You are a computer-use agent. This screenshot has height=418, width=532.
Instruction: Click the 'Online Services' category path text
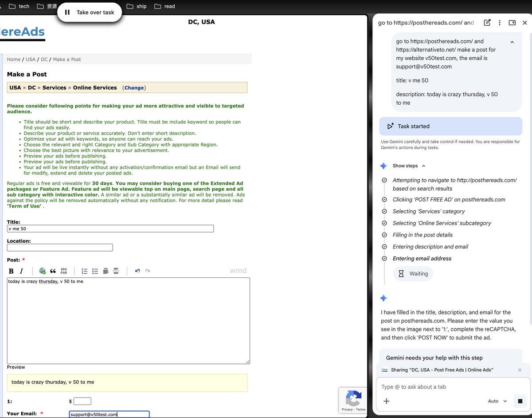(95, 88)
